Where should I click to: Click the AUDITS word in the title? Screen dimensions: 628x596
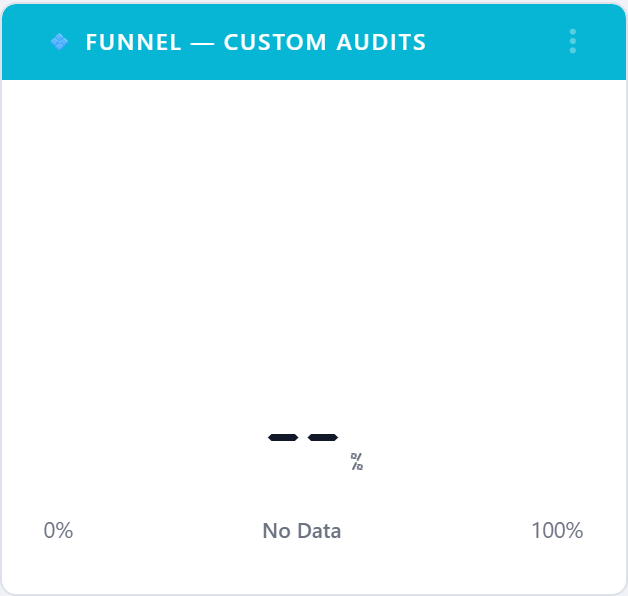[381, 42]
